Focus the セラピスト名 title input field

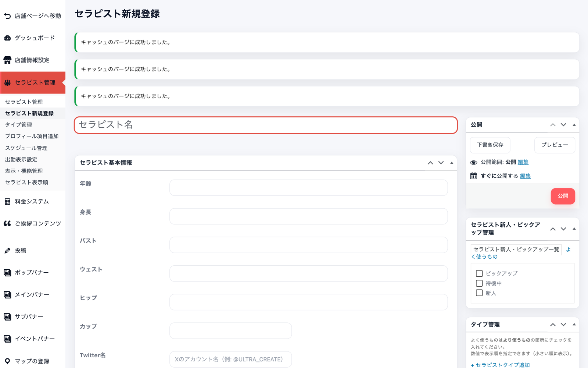[266, 125]
